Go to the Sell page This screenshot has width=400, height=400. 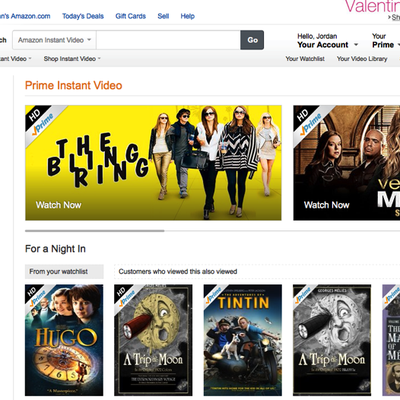click(163, 16)
